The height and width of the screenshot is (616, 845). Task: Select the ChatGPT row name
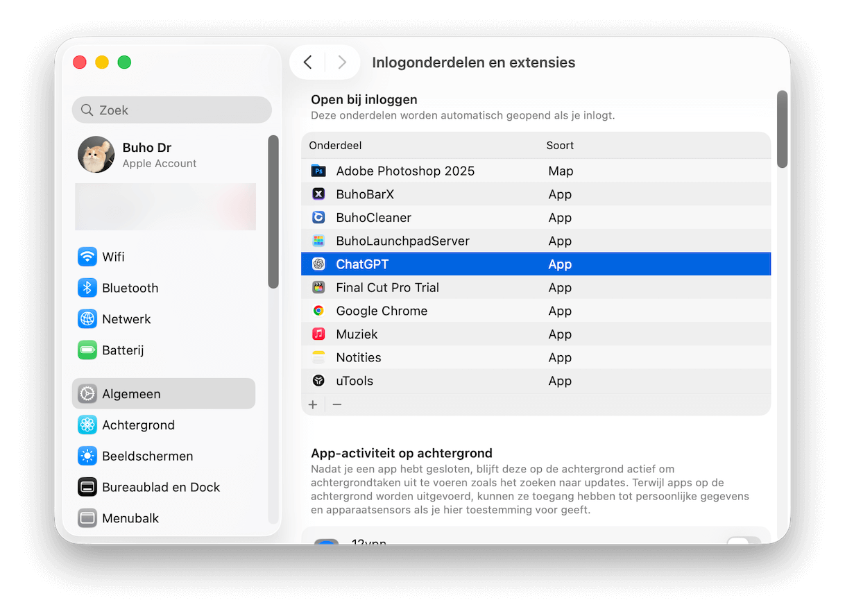tap(362, 264)
